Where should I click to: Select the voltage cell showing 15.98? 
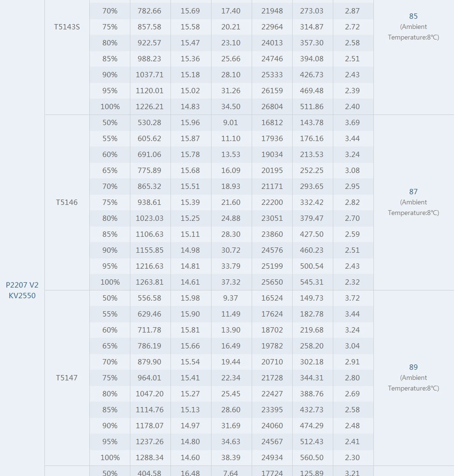(x=190, y=298)
